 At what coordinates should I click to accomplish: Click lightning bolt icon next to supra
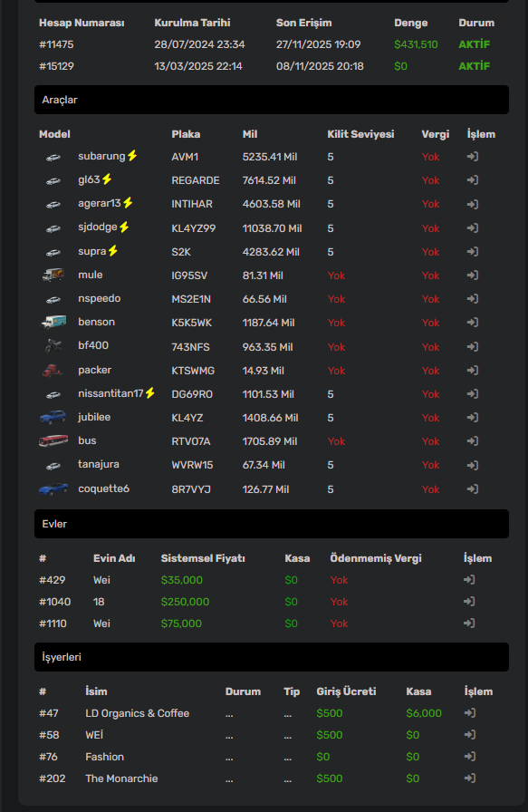[113, 251]
